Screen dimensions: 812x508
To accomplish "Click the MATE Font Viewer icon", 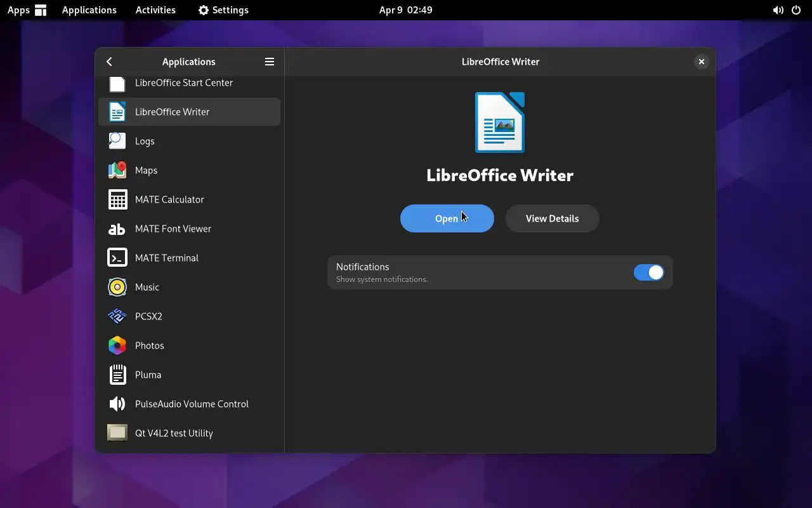I will 117,229.
